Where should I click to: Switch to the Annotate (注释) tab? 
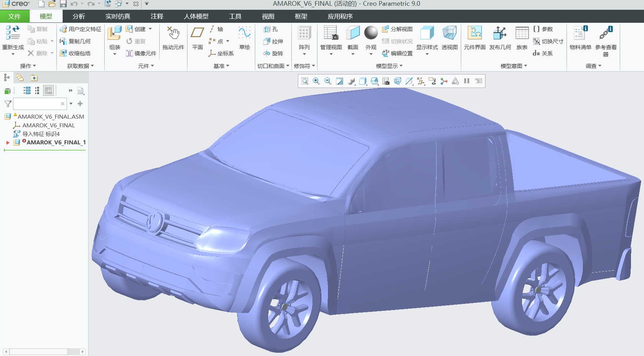(157, 16)
